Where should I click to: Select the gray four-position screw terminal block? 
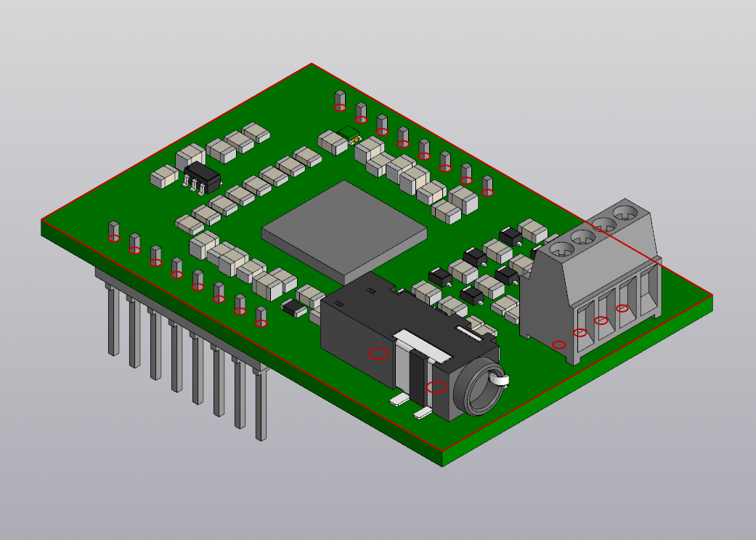[x=591, y=282]
